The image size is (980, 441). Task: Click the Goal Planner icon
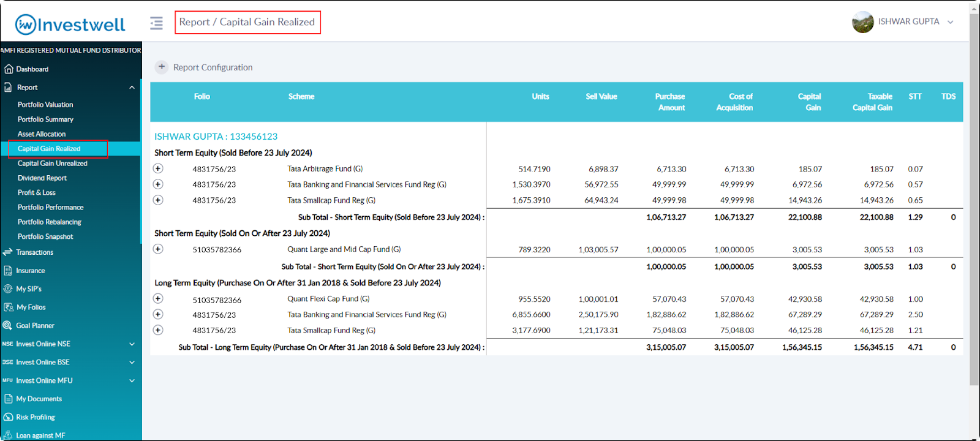[x=8, y=326]
